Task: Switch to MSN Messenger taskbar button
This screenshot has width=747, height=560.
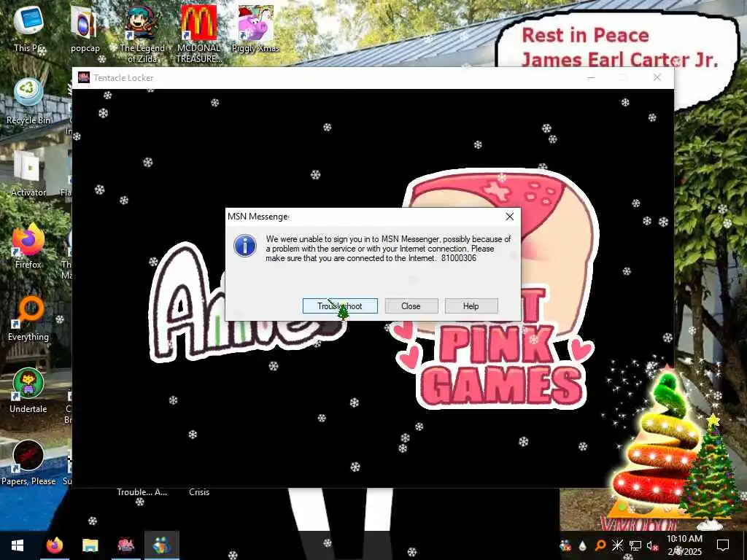Action: pos(161,545)
